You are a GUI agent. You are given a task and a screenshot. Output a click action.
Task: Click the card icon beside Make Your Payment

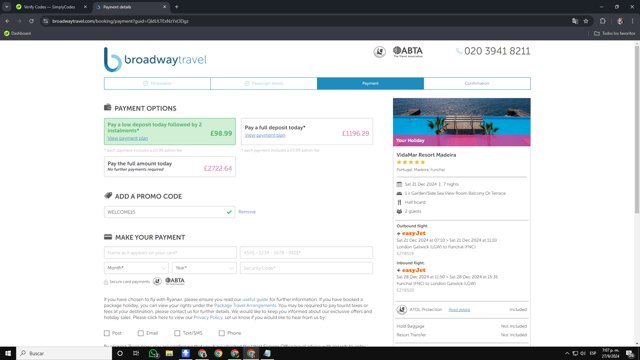coord(108,237)
